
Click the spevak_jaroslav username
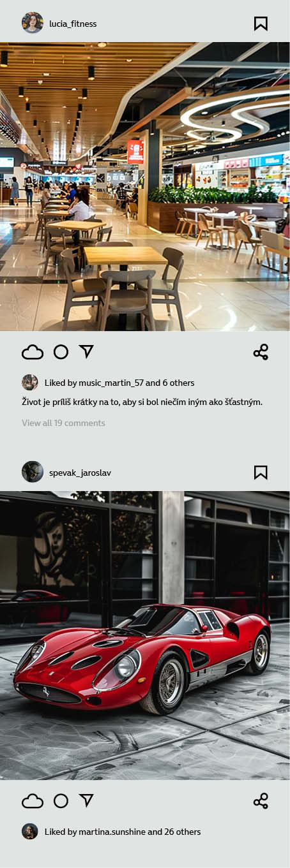pos(80,473)
